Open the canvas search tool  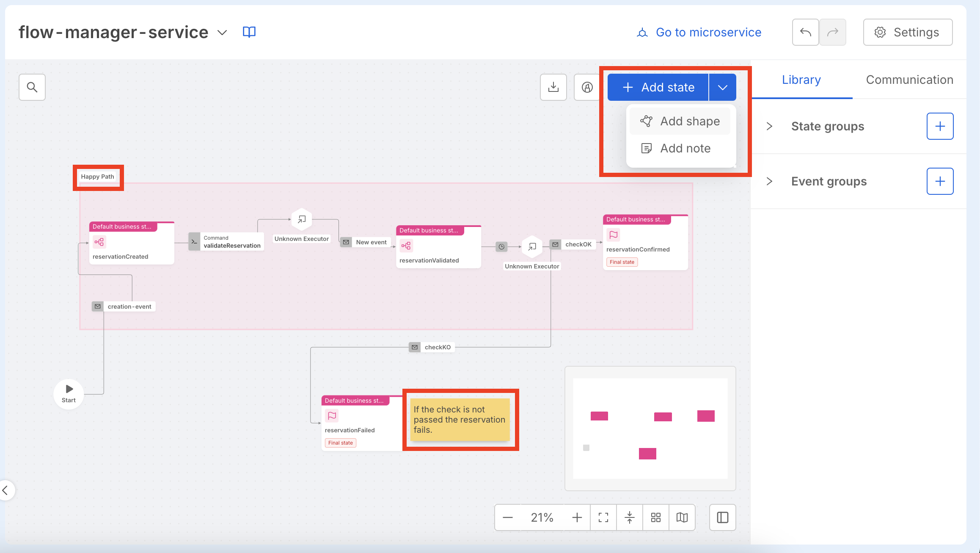(32, 87)
